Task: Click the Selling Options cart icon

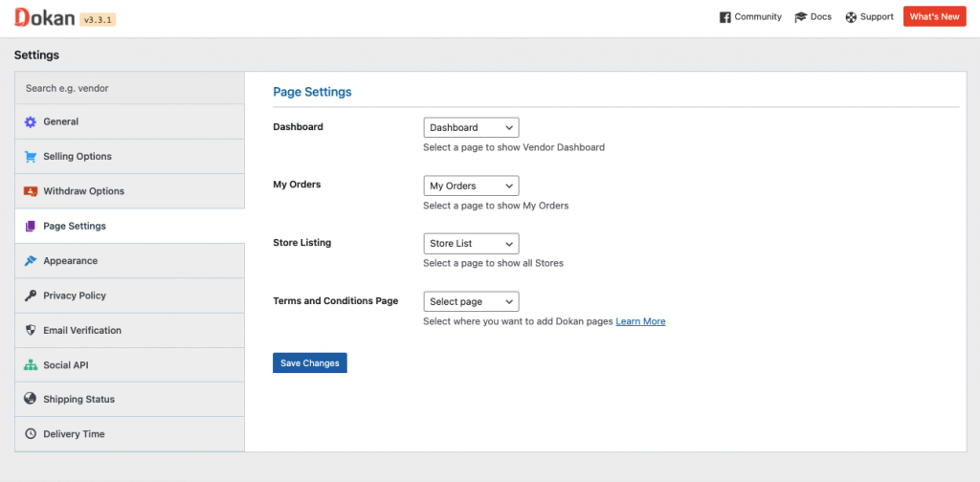Action: tap(31, 157)
